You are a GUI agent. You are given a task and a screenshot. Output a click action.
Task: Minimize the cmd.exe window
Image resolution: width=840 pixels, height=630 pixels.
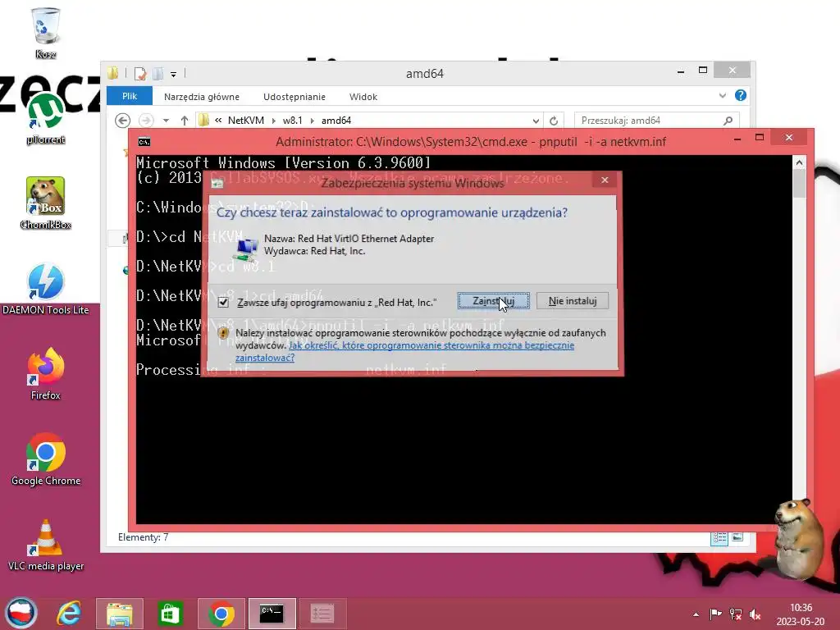(737, 138)
